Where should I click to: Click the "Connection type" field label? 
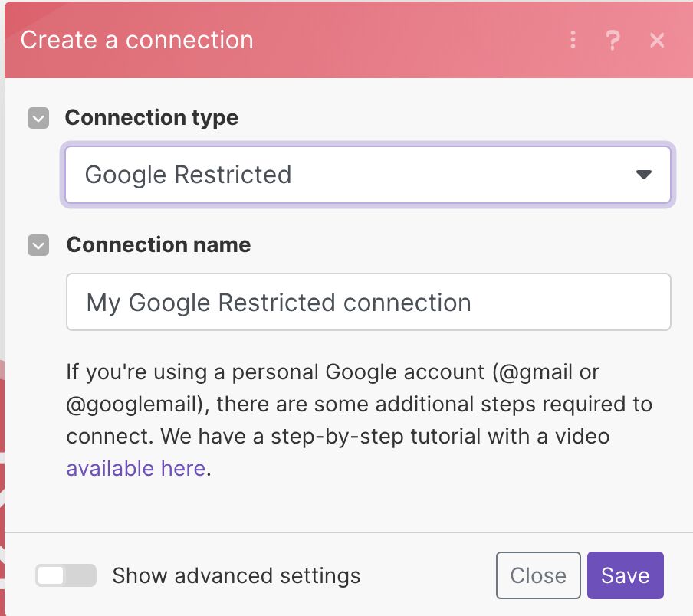(152, 118)
